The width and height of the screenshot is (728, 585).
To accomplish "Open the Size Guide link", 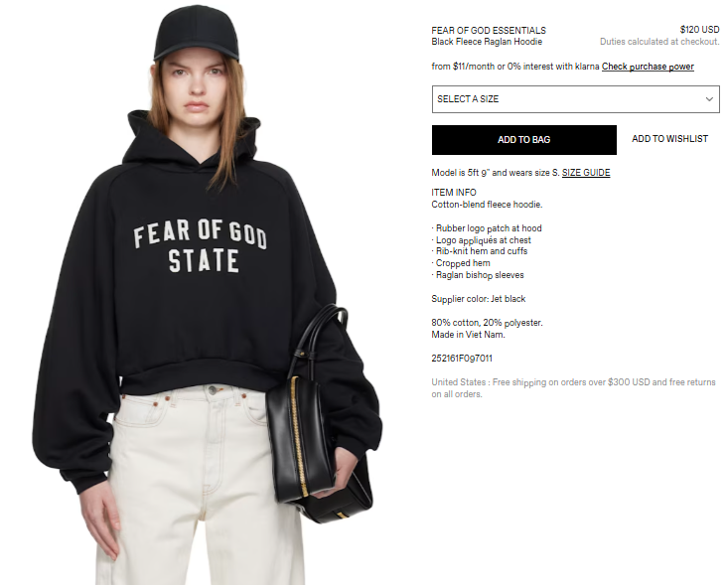I will [x=586, y=173].
